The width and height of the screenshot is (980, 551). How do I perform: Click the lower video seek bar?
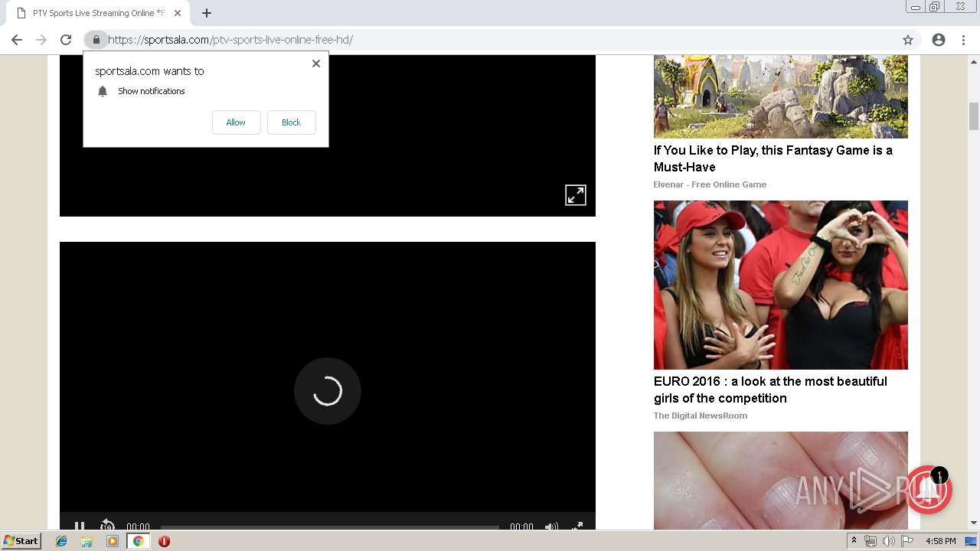click(x=330, y=527)
